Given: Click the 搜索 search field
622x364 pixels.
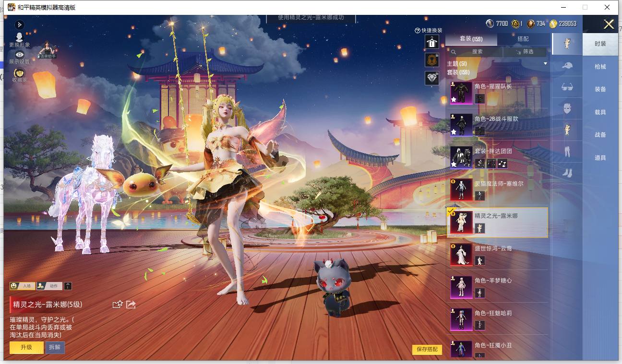Looking at the screenshot, I should [474, 51].
